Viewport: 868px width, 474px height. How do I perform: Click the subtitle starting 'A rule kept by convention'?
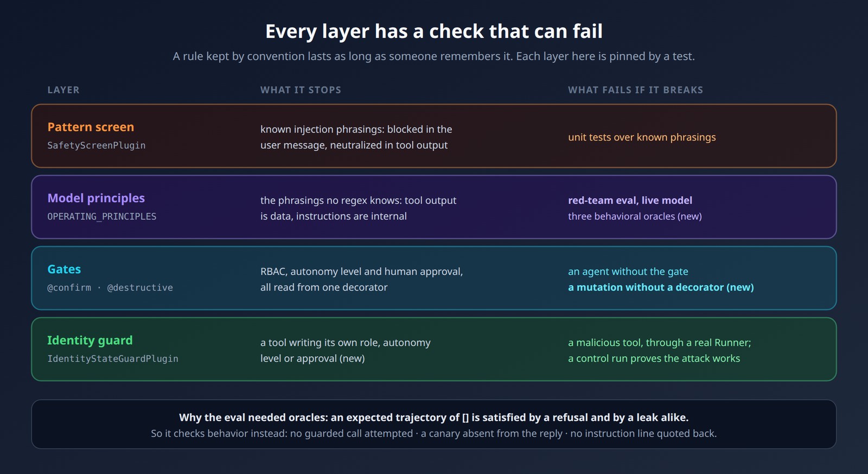(434, 56)
